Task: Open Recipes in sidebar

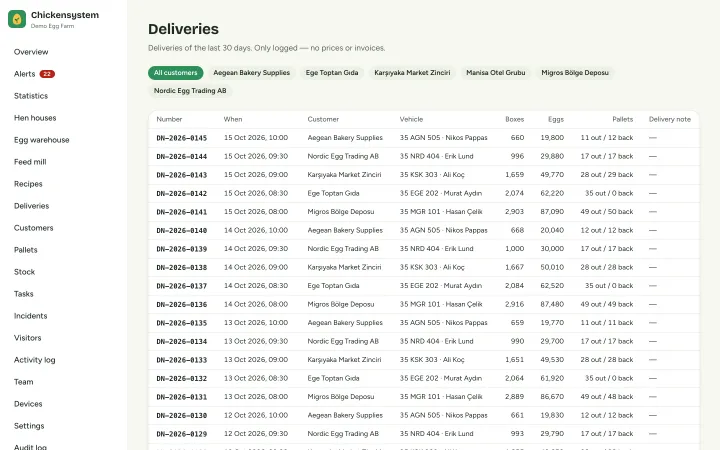Action: [x=28, y=184]
